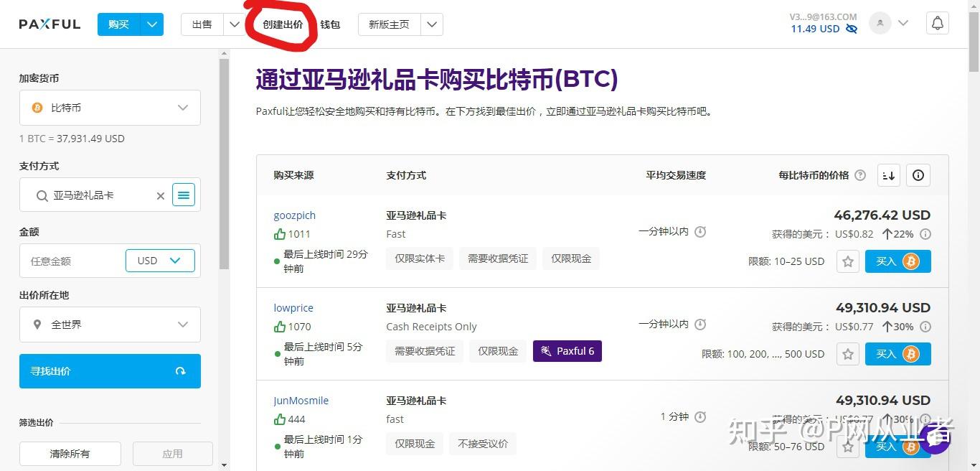The height and width of the screenshot is (471, 980).
Task: Click the filter icon beside the payment method search
Action: tap(184, 195)
